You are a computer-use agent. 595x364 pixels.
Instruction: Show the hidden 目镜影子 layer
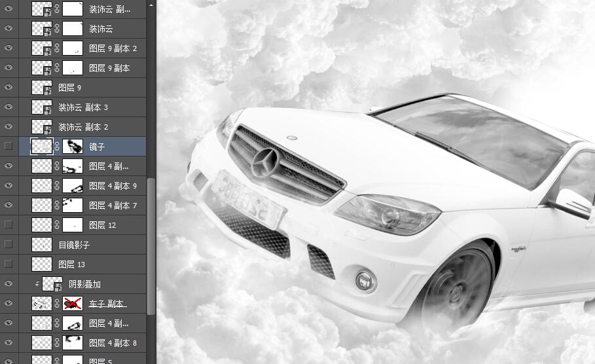pyautogui.click(x=9, y=244)
